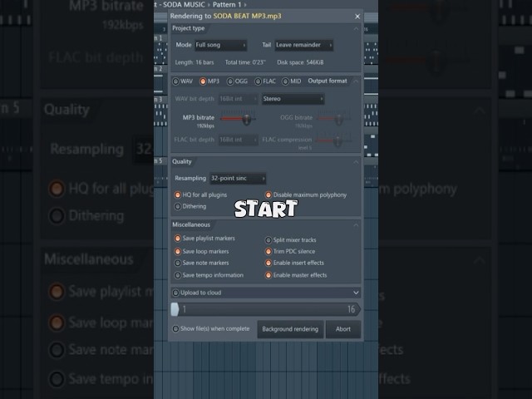The width and height of the screenshot is (532, 399).
Task: Click SODA MUSIC in the breadcrumb
Action: 184,5
